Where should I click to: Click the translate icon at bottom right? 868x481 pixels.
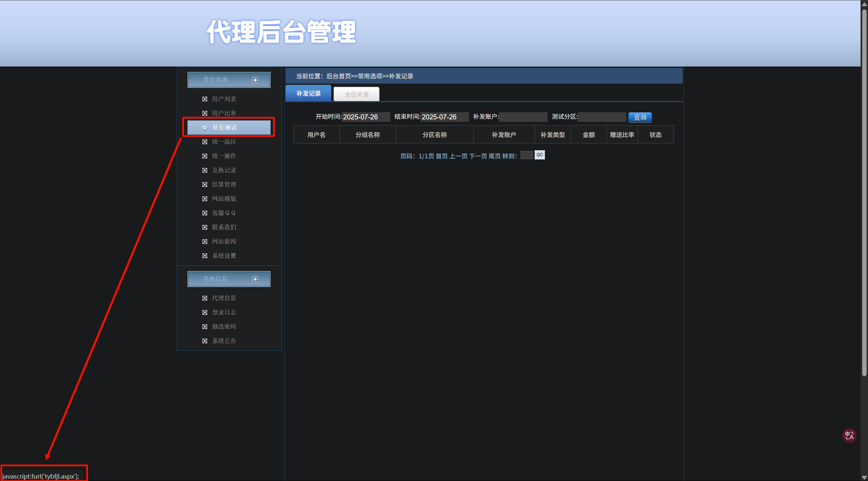pyautogui.click(x=849, y=435)
